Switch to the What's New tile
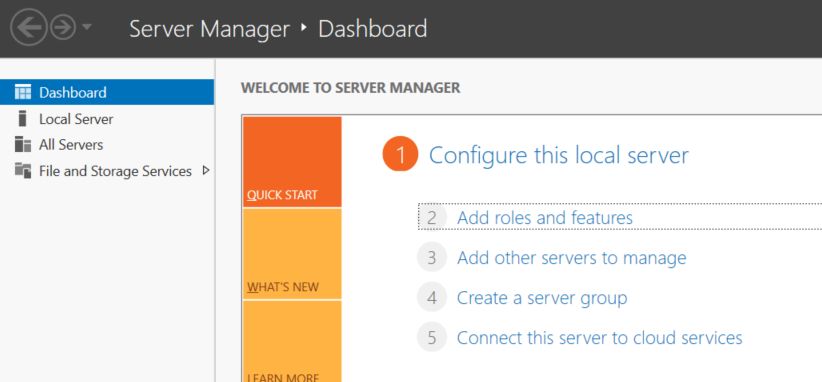 (292, 254)
